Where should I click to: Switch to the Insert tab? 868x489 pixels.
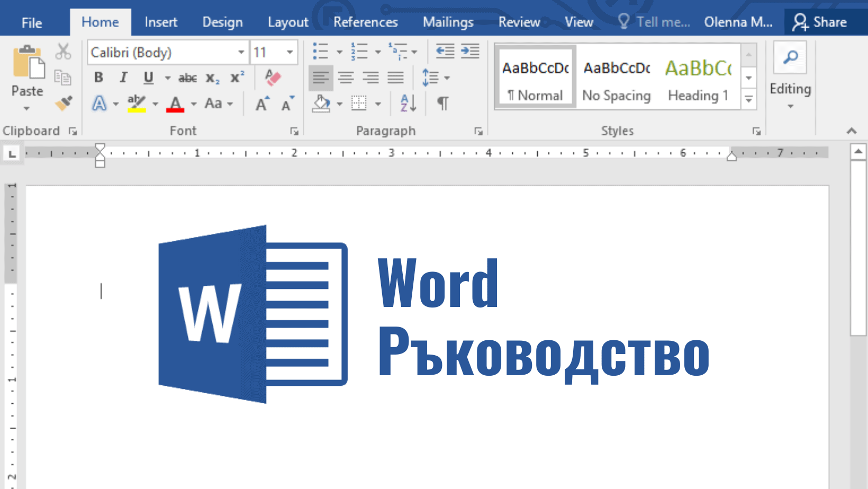(161, 22)
